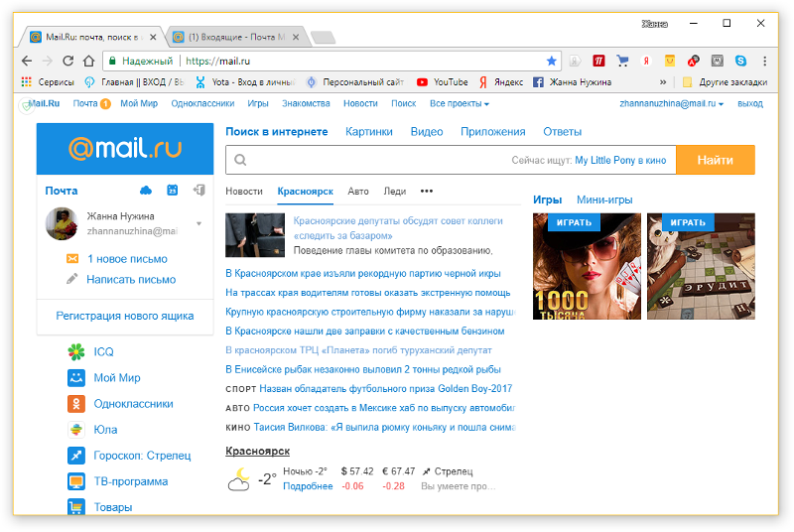Open the cloud storage icon in Почта panel
The image size is (794, 532).
145,191
